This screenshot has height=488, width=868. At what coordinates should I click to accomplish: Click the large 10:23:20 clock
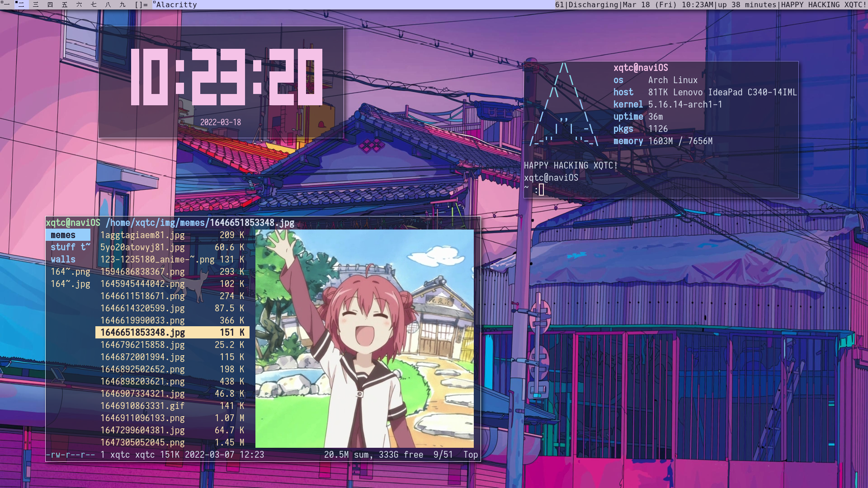[226, 77]
